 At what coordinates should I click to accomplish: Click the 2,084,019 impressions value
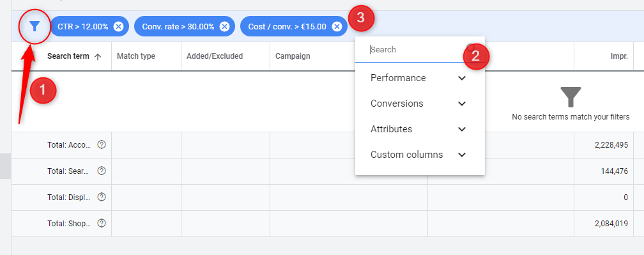pos(611,224)
